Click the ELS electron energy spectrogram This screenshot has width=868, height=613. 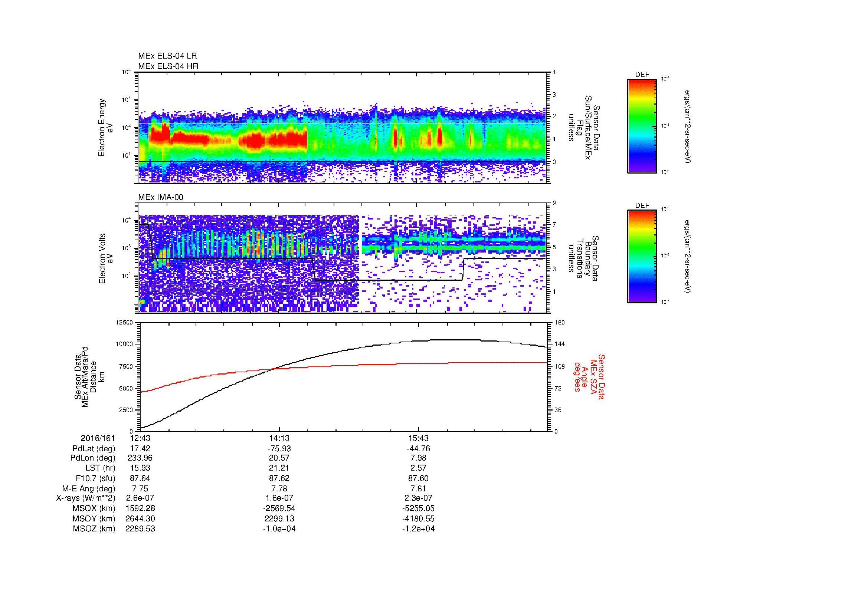[x=343, y=128]
